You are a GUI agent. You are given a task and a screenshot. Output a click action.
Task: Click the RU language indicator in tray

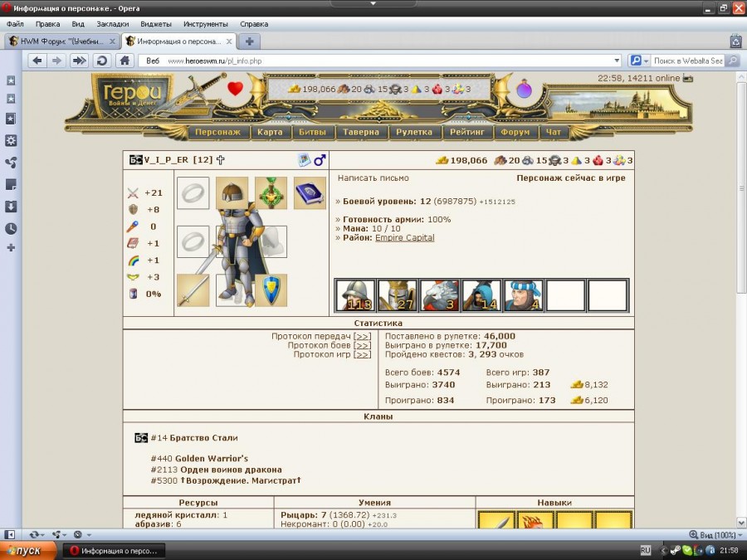646,551
